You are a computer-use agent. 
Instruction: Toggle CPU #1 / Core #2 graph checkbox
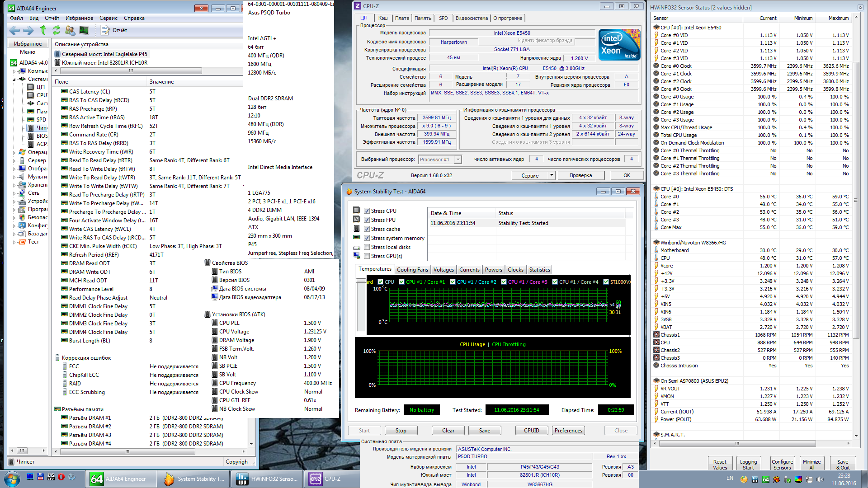pyautogui.click(x=453, y=282)
